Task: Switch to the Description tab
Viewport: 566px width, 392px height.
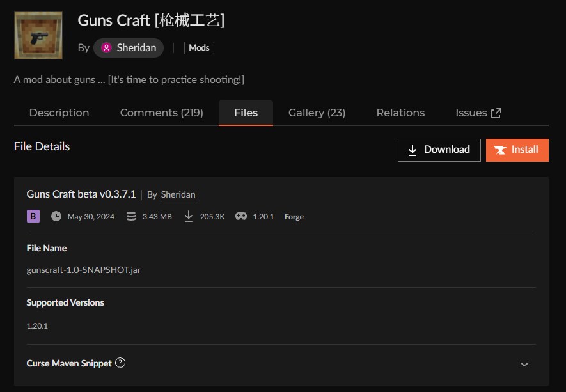Action: tap(59, 113)
